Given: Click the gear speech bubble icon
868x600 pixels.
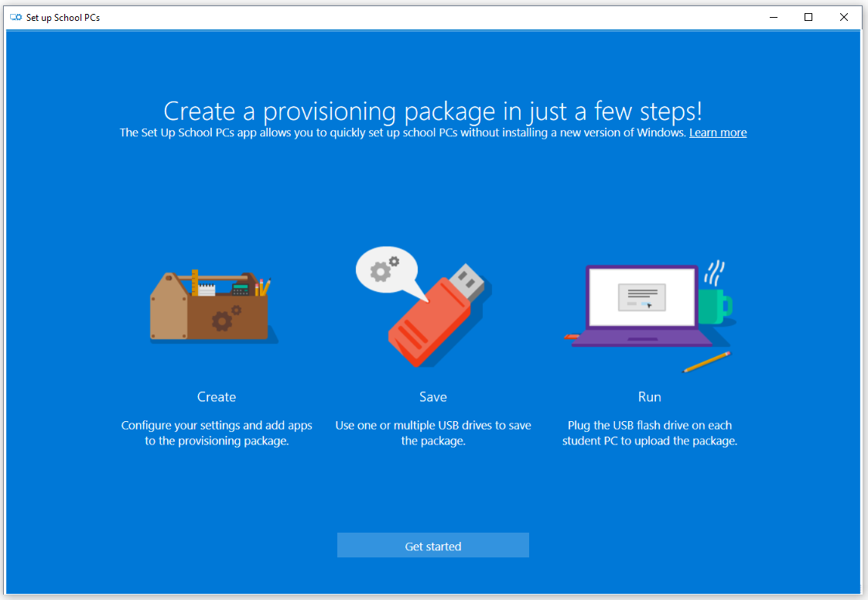Looking at the screenshot, I should click(387, 269).
